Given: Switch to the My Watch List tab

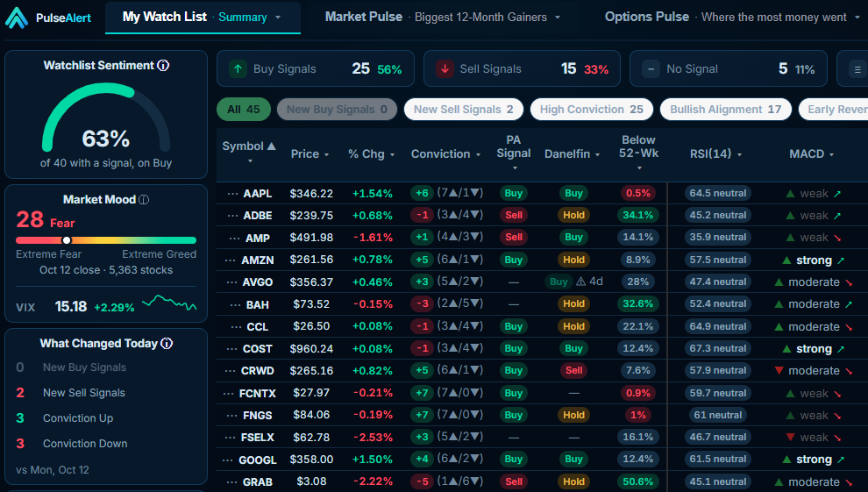Looking at the screenshot, I should [203, 18].
